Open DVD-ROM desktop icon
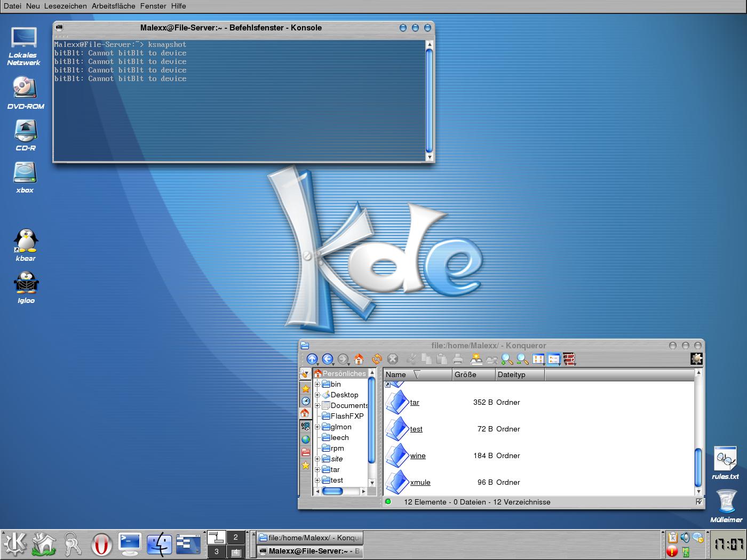The width and height of the screenshot is (747, 560). [x=25, y=93]
